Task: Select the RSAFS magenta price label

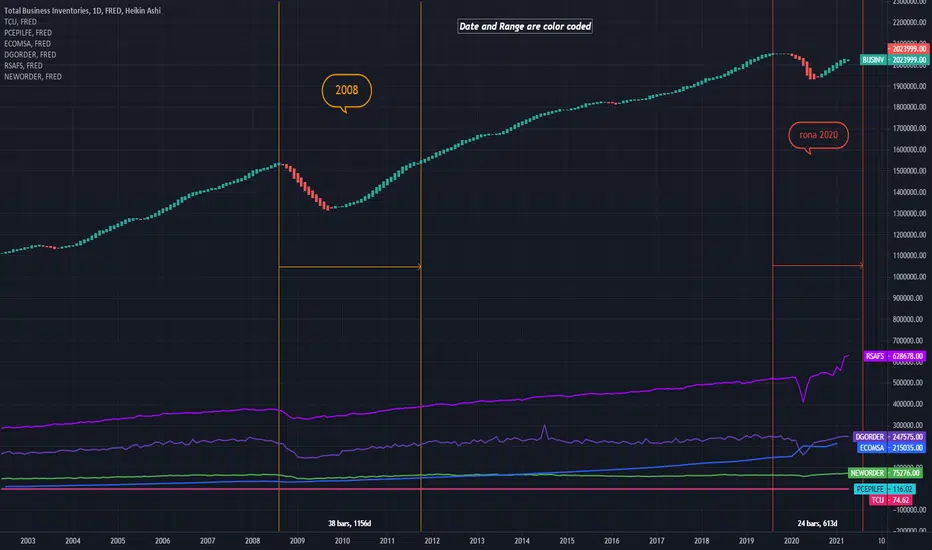Action: click(x=894, y=356)
